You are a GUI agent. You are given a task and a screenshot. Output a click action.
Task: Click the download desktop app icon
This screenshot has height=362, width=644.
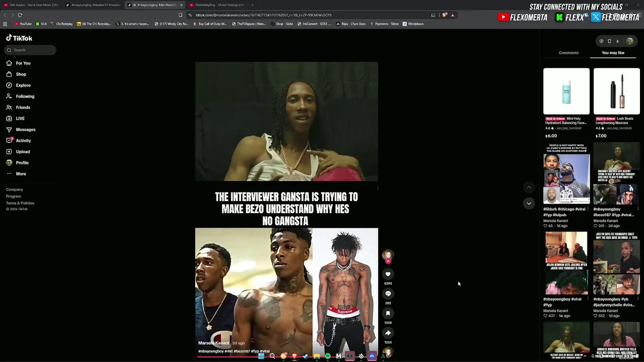617,41
